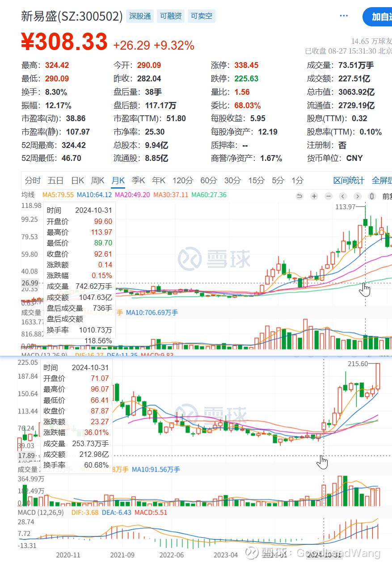Show the 60分 chart
The height and width of the screenshot is (565, 392).
pyautogui.click(x=208, y=181)
